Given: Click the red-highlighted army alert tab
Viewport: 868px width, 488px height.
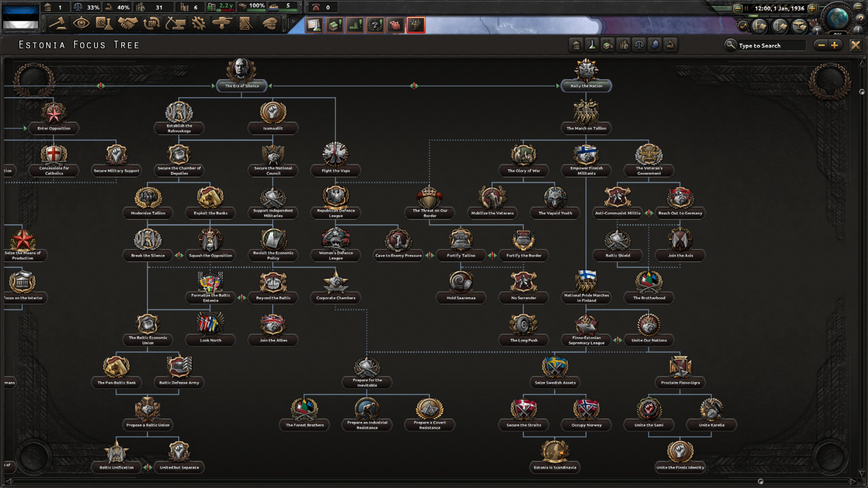Looking at the screenshot, I should (416, 25).
